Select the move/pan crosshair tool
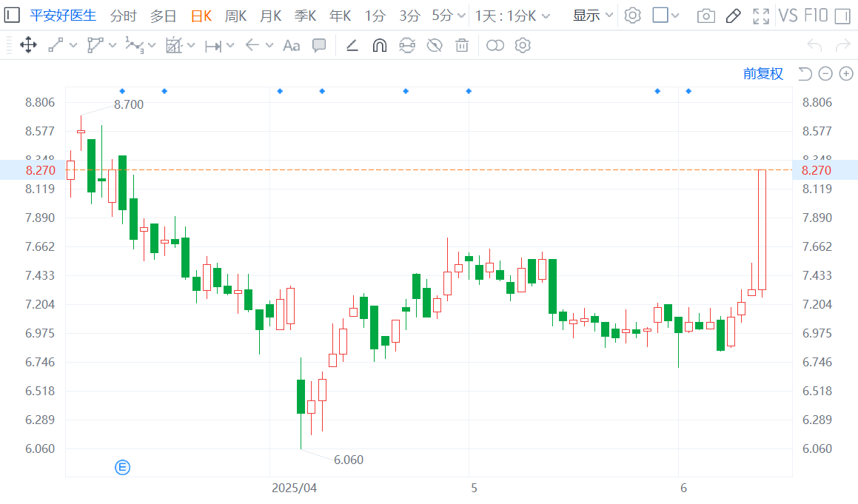858x504 pixels. (28, 45)
